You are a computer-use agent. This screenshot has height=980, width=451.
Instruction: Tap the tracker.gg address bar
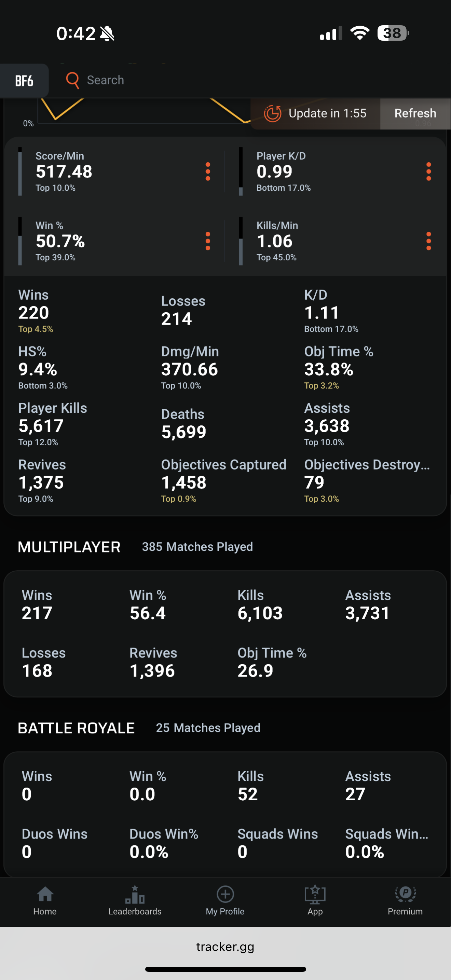coord(225,947)
